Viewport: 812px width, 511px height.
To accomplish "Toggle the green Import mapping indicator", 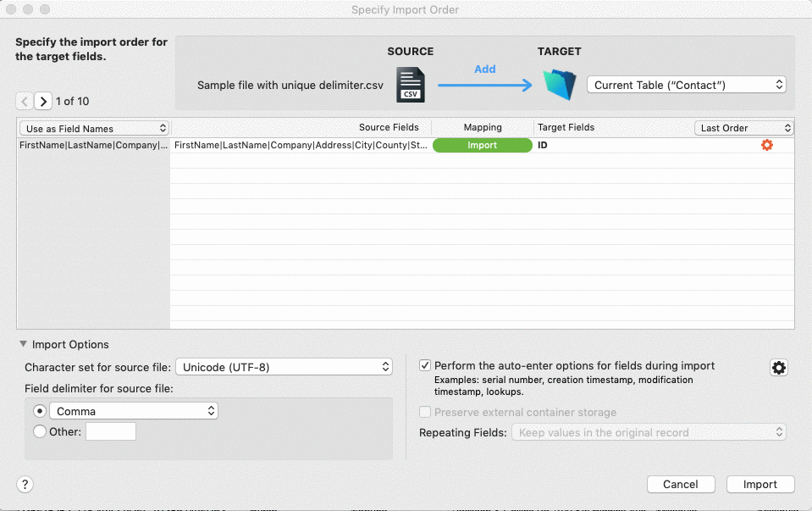I will pyautogui.click(x=482, y=145).
